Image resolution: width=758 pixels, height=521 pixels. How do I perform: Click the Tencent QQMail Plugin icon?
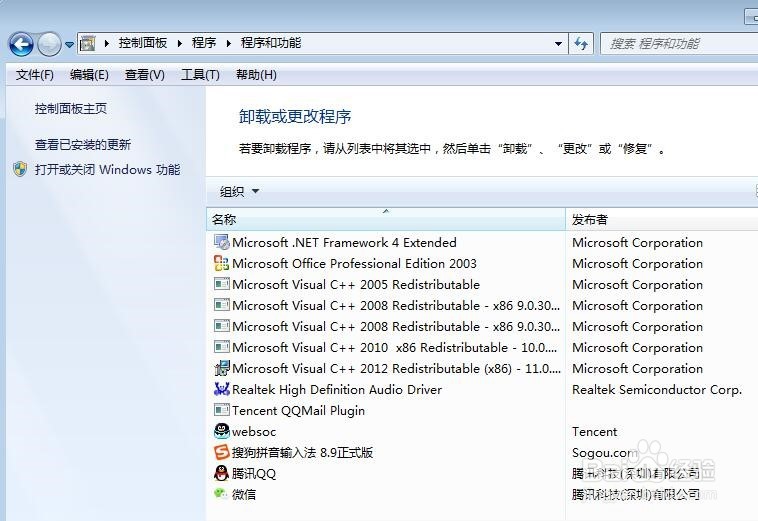coord(221,410)
